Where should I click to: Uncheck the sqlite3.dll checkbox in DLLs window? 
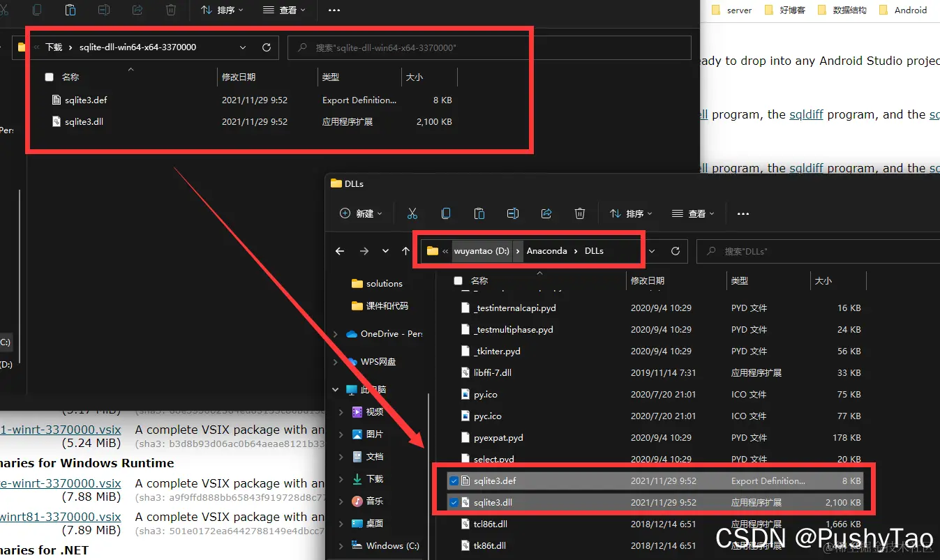[454, 502]
